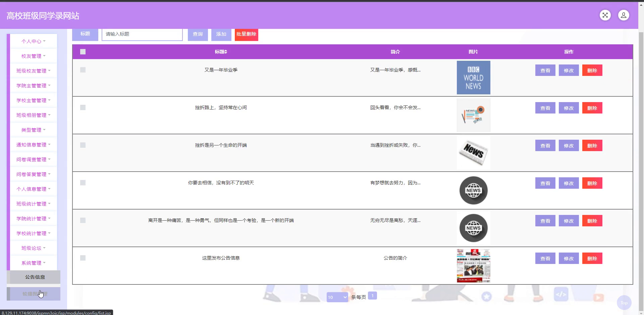Delete the 挫折是另一个生命的开端 entry
This screenshot has width=644, height=315.
click(x=592, y=146)
